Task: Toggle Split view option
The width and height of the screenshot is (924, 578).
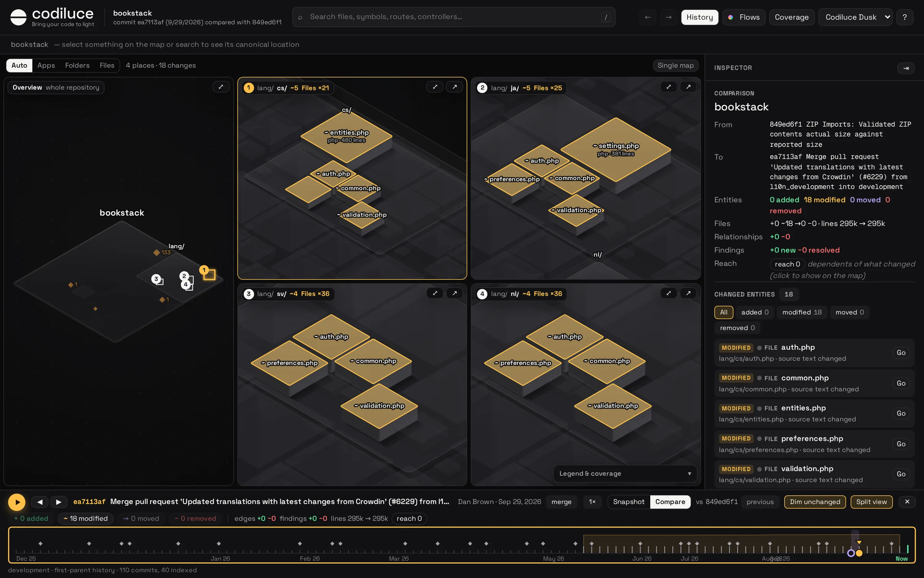Action: pyautogui.click(x=871, y=502)
